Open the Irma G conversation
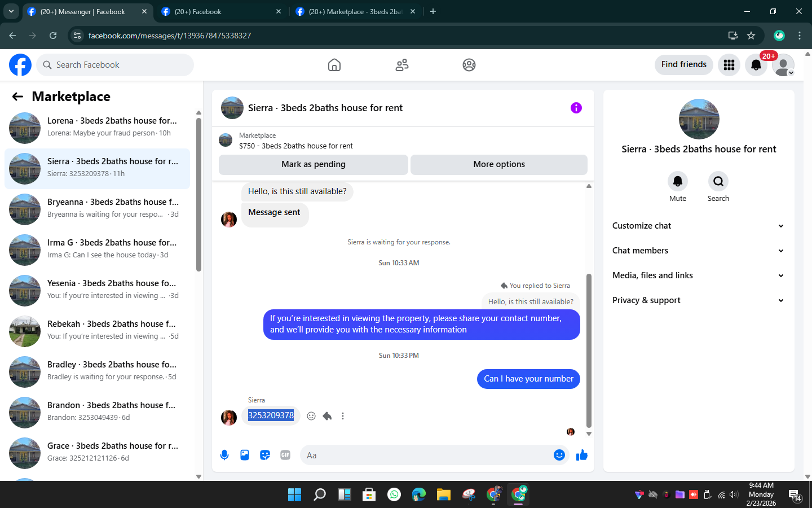 pos(97,250)
